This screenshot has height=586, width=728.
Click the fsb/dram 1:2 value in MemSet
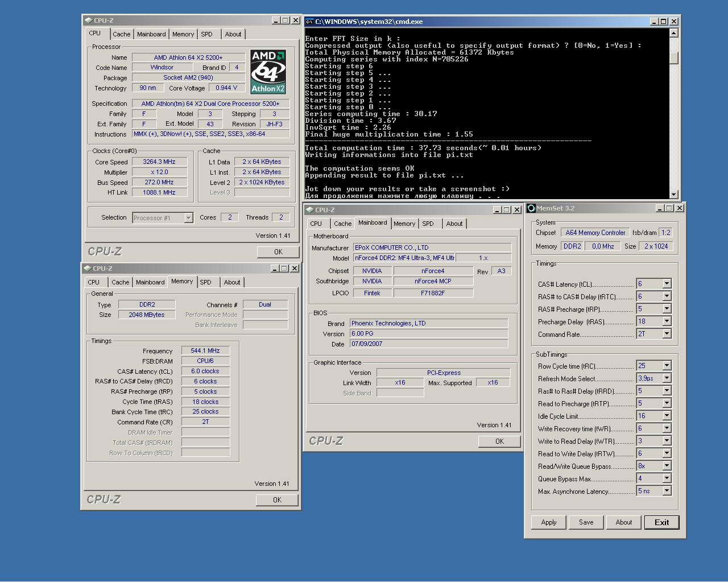[666, 233]
